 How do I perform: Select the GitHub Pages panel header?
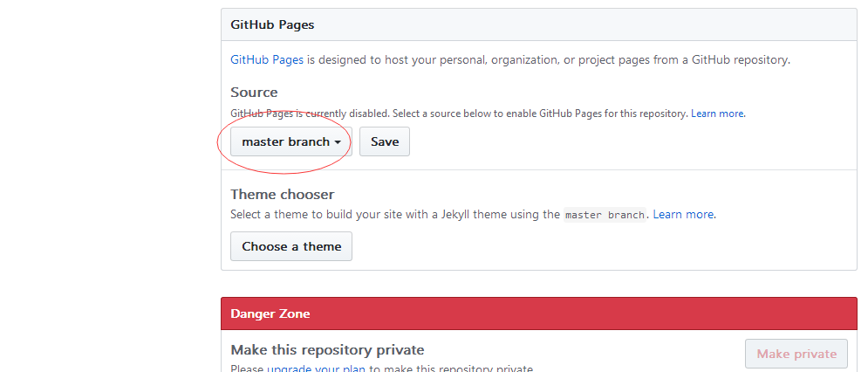(538, 25)
